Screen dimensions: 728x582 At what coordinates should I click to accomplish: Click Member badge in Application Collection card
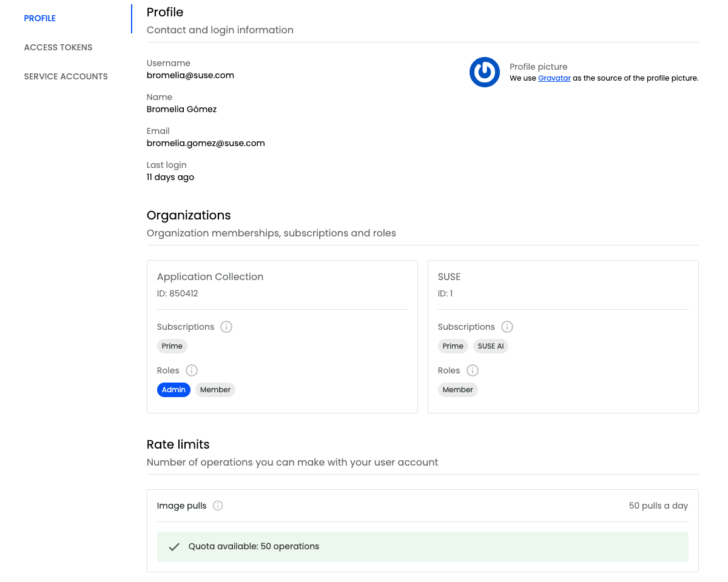215,390
